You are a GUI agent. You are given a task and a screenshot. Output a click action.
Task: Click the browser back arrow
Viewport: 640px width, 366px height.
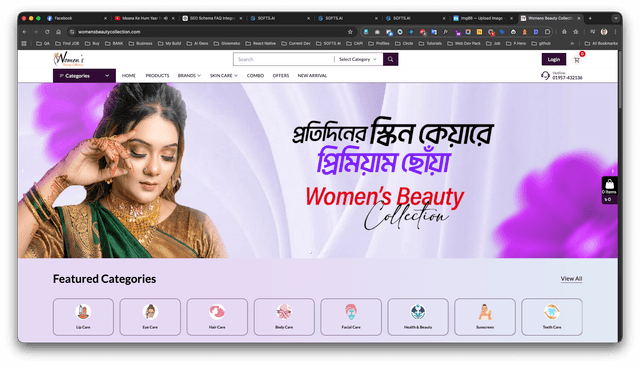pyautogui.click(x=25, y=32)
